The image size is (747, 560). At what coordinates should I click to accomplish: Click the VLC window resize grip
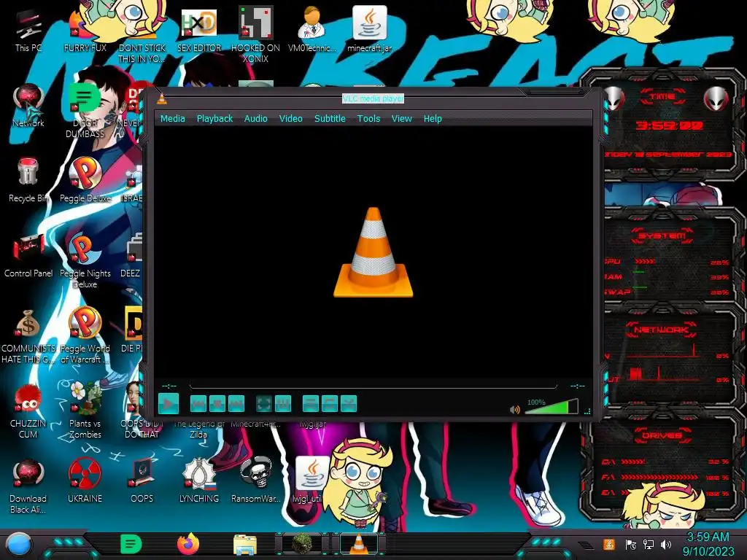[587, 411]
